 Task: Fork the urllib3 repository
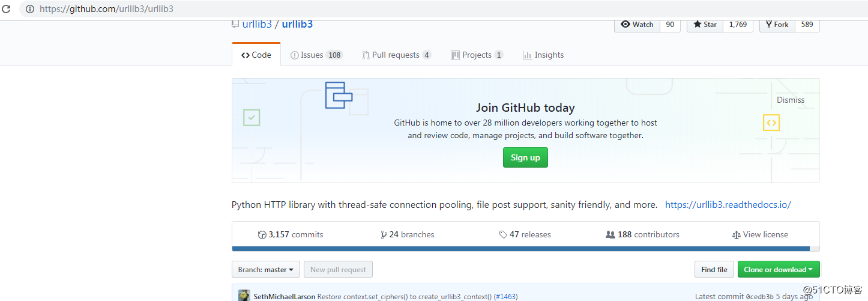coord(777,25)
